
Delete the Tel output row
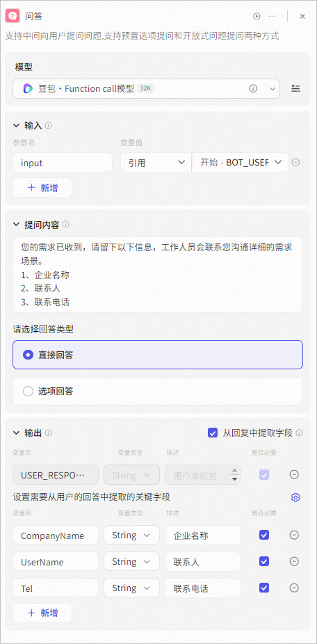[x=294, y=588]
